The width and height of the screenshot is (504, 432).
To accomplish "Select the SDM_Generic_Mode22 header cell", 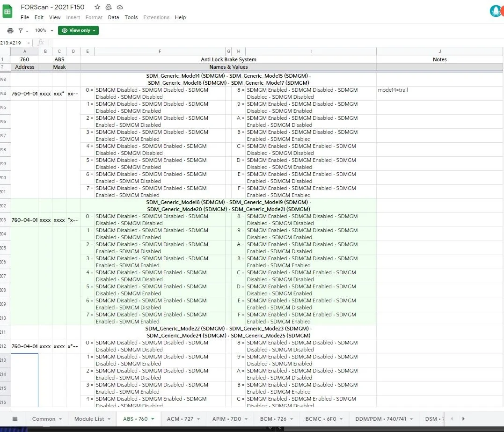I will click(228, 332).
